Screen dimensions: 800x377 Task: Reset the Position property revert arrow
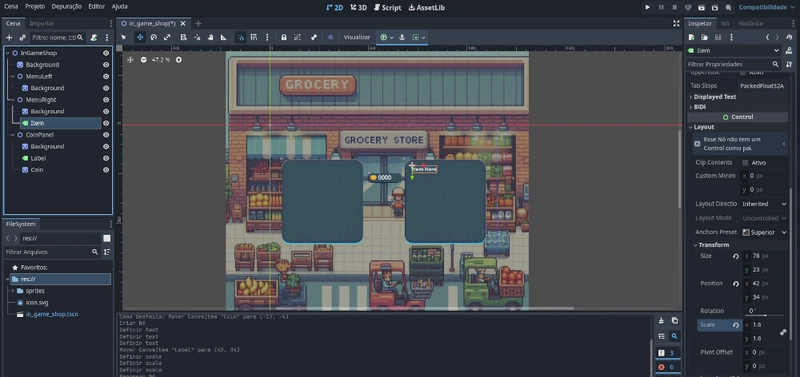click(x=736, y=284)
